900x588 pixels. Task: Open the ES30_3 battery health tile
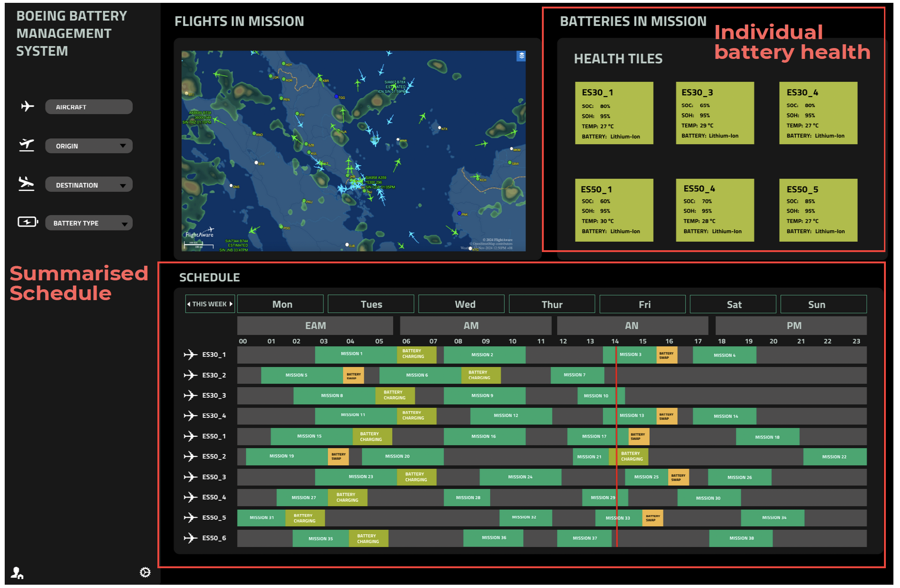(715, 113)
